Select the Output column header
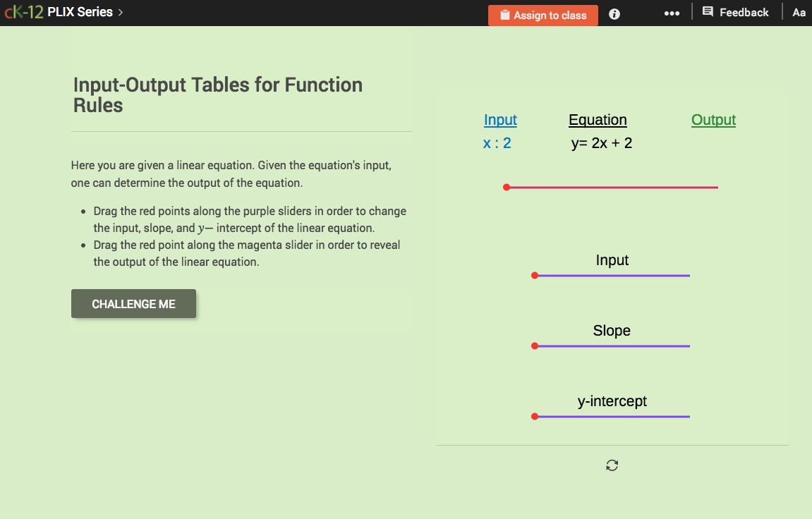Screen dimensions: 812x519 (713, 120)
